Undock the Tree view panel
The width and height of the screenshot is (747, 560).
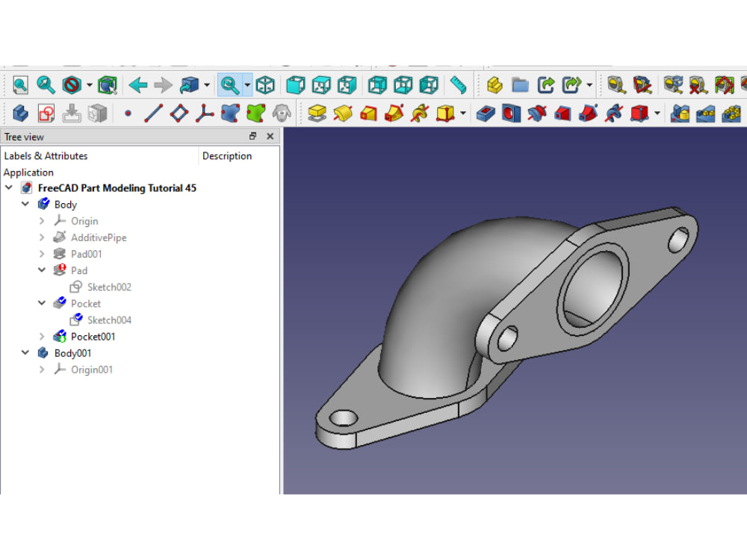click(x=253, y=137)
